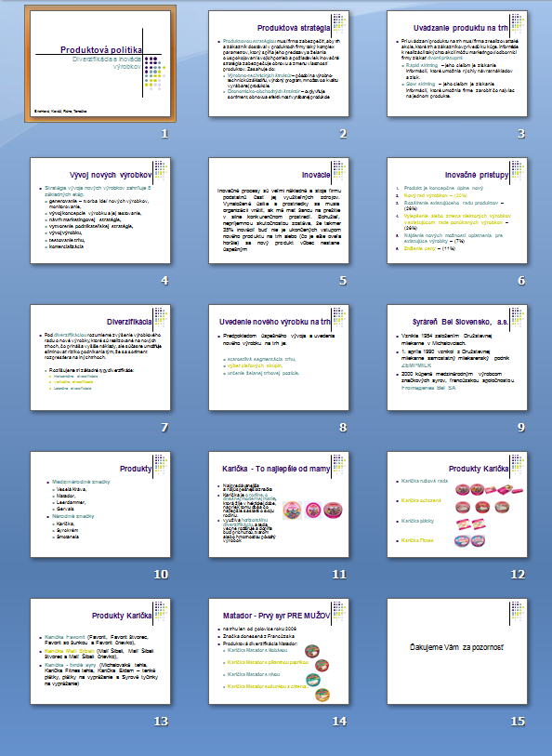The image size is (552, 756).
Task: Select slide 6 Inovačné prístupy
Action: click(457, 211)
